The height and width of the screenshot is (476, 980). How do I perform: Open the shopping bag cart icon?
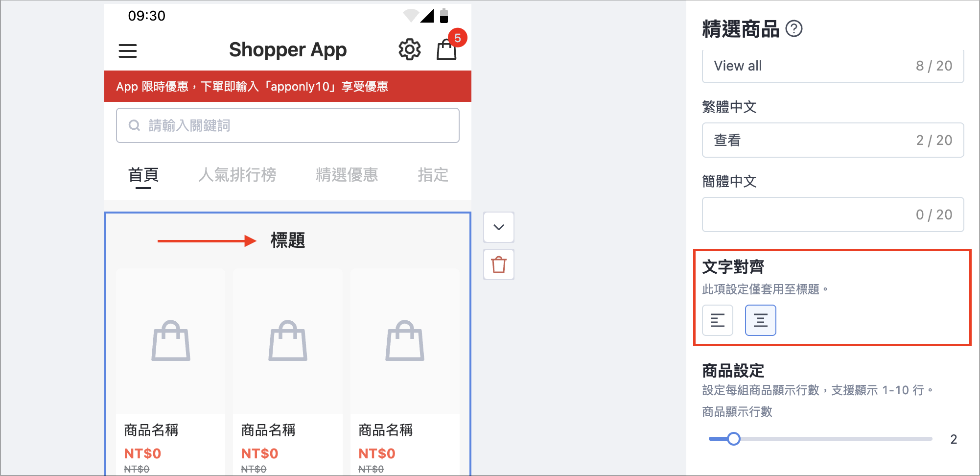pos(446,50)
